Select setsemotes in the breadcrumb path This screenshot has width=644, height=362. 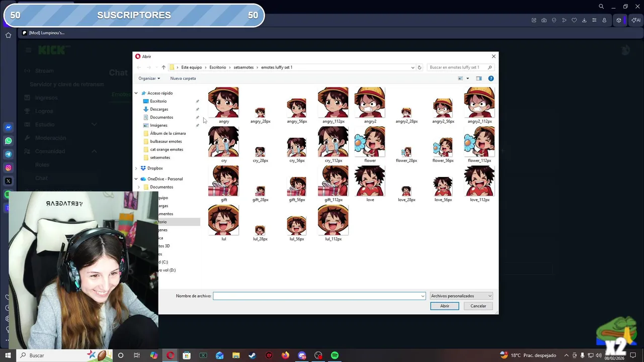tap(244, 67)
